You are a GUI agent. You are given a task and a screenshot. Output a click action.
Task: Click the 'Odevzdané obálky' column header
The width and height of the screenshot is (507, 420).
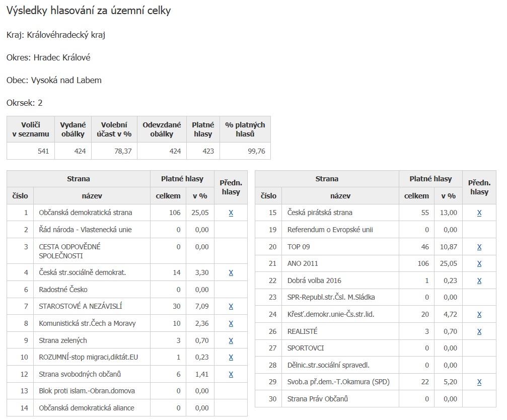162,129
